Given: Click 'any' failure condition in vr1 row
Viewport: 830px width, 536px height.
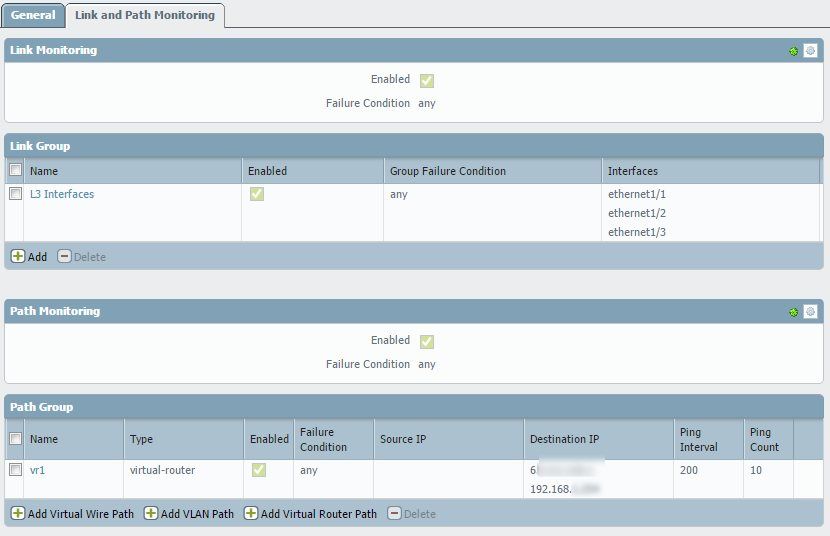Looking at the screenshot, I should (309, 470).
